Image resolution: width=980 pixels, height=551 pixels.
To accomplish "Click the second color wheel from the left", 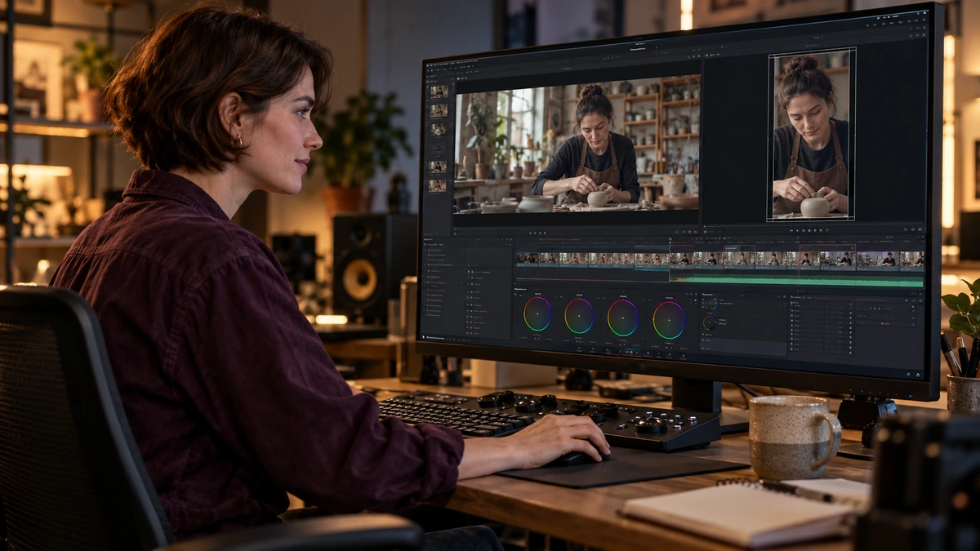I will (x=579, y=315).
